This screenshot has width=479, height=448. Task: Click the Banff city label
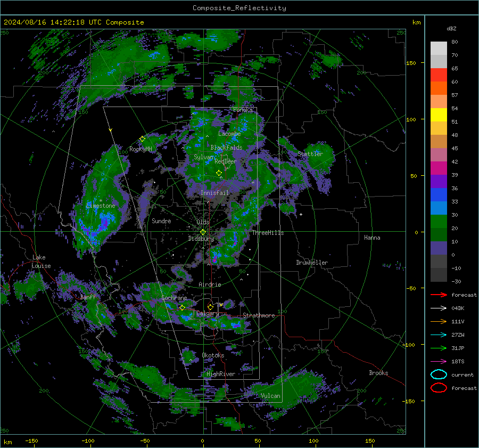tap(88, 297)
